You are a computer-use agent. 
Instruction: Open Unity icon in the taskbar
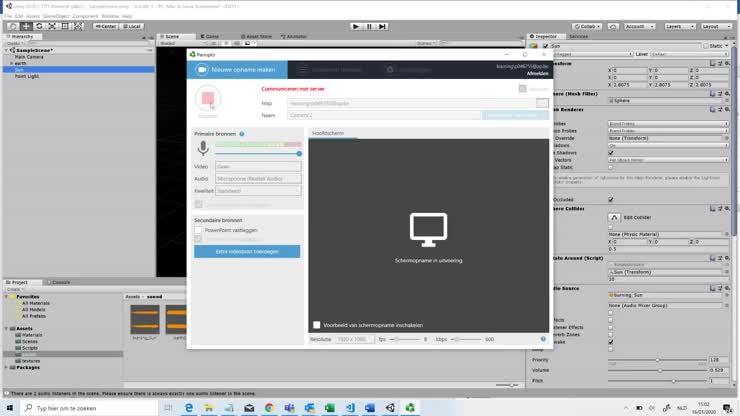click(x=390, y=408)
